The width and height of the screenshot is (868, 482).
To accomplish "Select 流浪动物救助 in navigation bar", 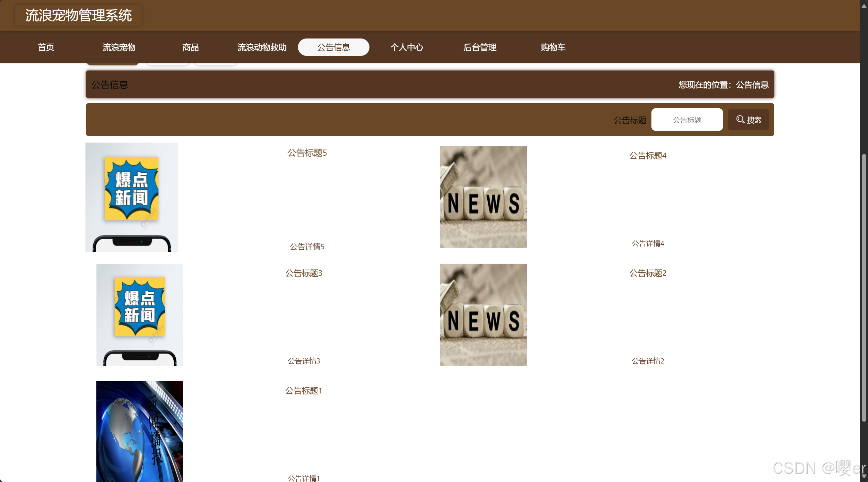I will 262,47.
